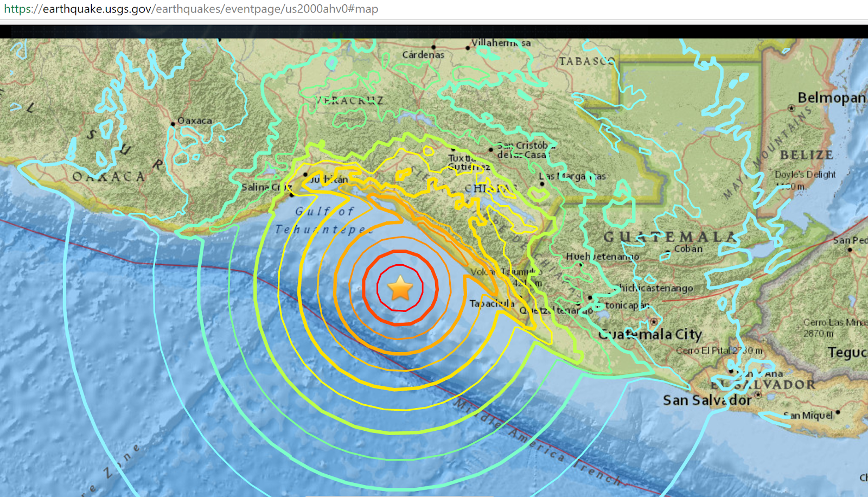This screenshot has width=868, height=497.
Task: Click the Salina Cruz label
Action: tap(266, 187)
